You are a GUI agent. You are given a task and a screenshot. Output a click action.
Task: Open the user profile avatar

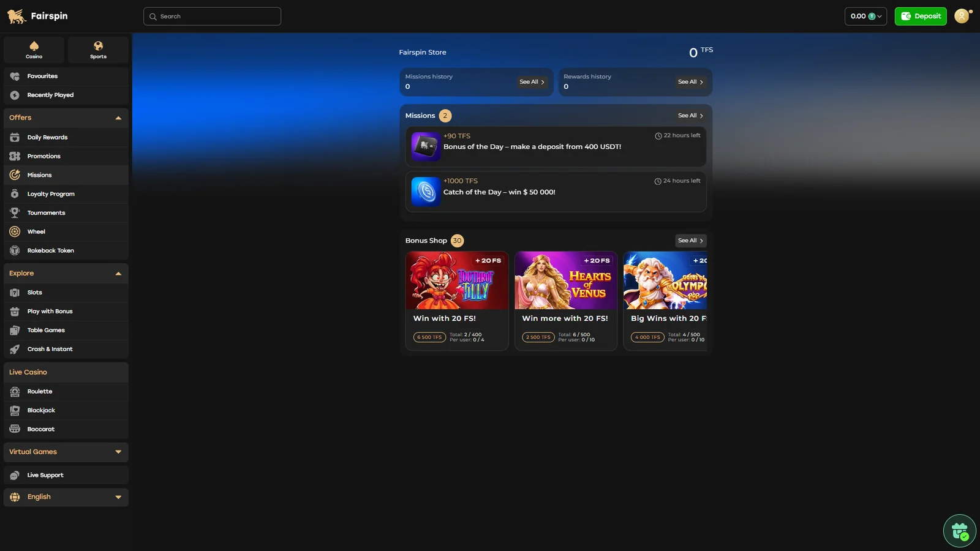[962, 17]
